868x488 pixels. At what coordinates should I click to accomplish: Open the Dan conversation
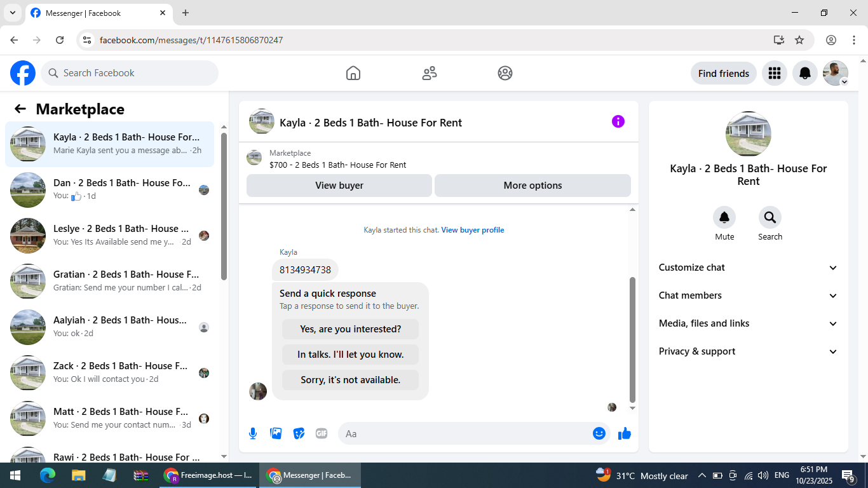[x=110, y=190]
